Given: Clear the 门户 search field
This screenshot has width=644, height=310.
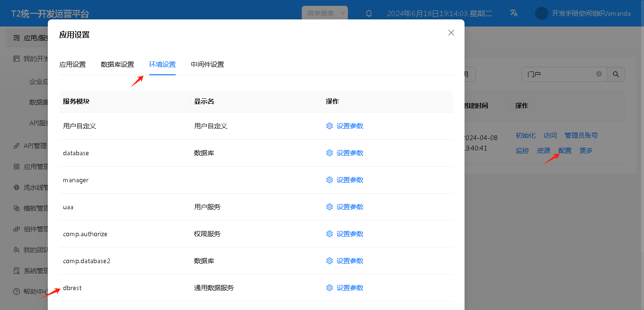Looking at the screenshot, I should [599, 74].
